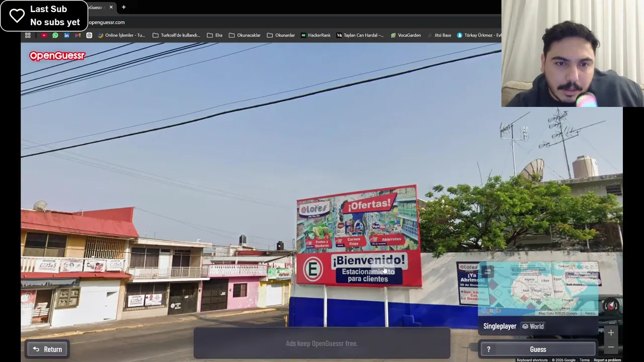
Task: Click the Street View compass
Action: 611,305
